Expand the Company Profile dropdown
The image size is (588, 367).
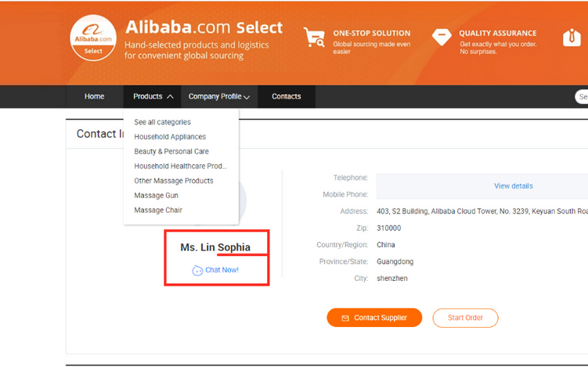click(219, 97)
